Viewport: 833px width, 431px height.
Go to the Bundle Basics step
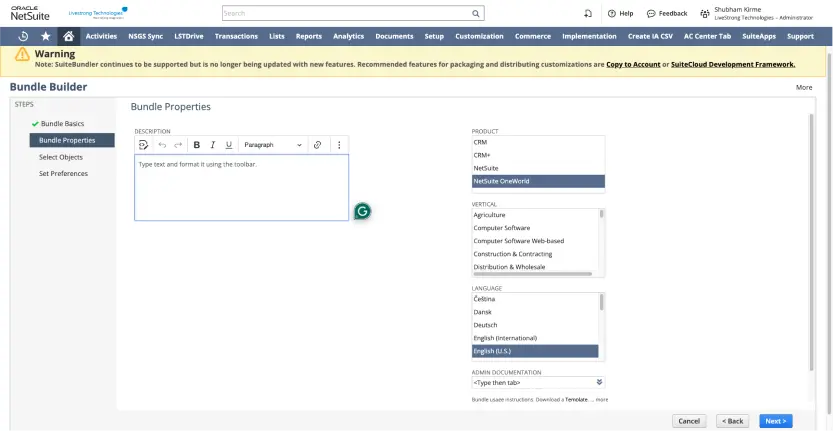[62, 124]
